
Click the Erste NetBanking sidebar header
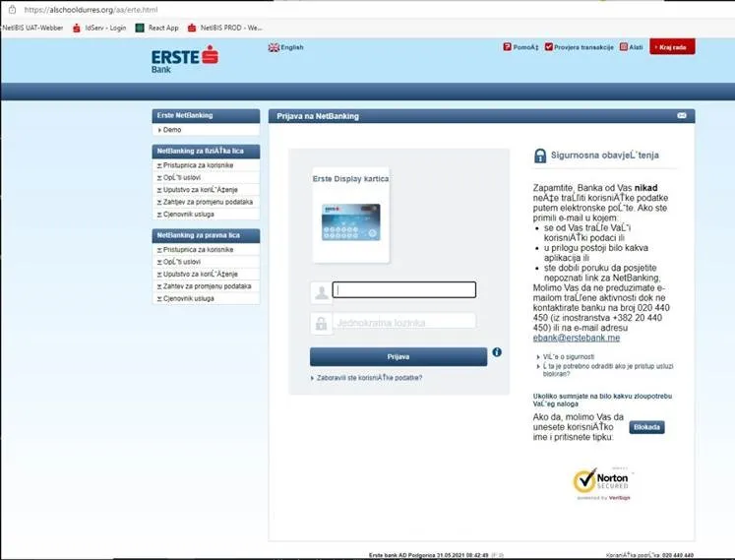[206, 116]
